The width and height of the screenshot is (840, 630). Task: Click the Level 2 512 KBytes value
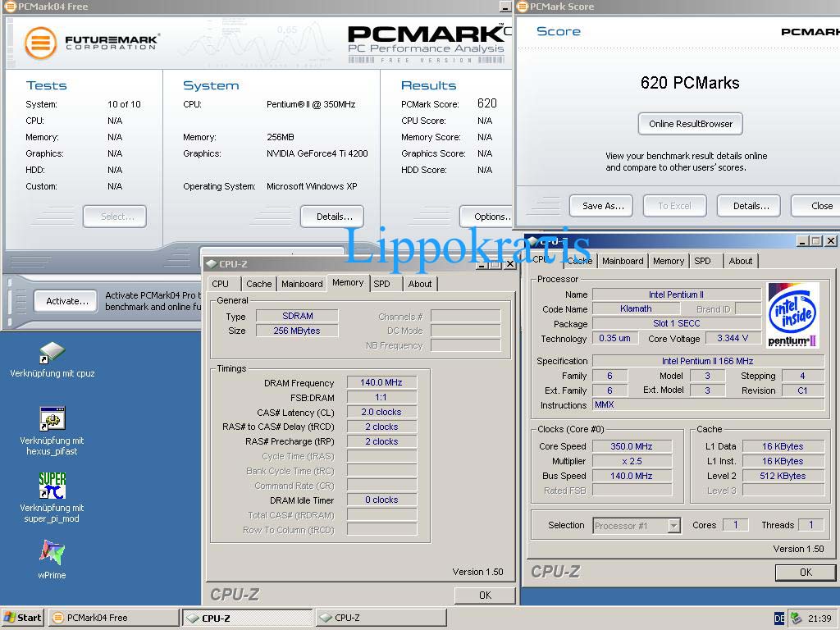coord(783,476)
